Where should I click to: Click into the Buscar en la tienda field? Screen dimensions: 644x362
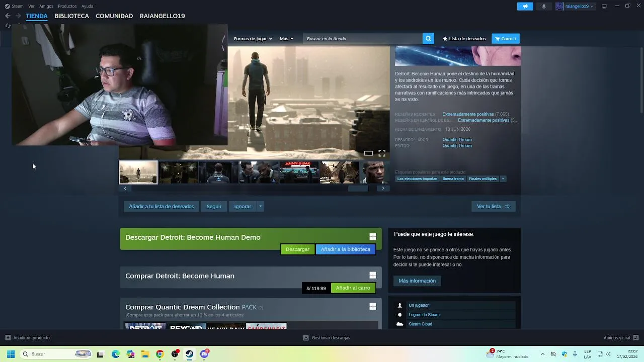pos(363,39)
